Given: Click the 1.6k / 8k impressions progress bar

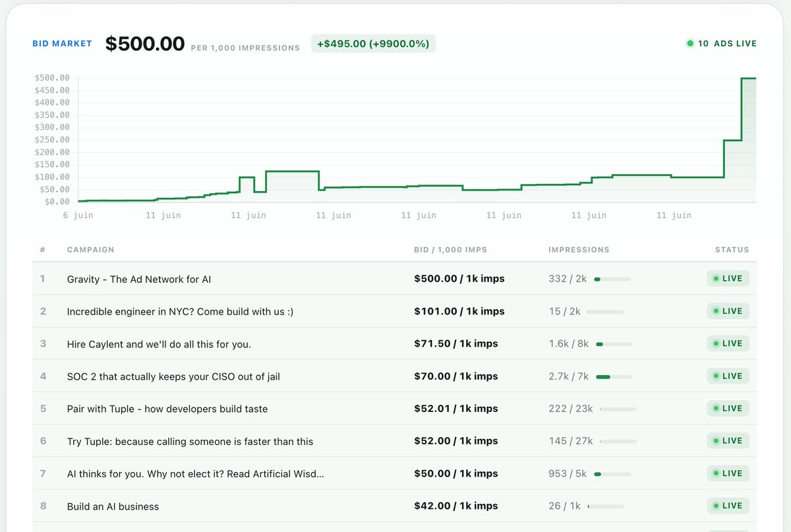Looking at the screenshot, I should point(614,343).
